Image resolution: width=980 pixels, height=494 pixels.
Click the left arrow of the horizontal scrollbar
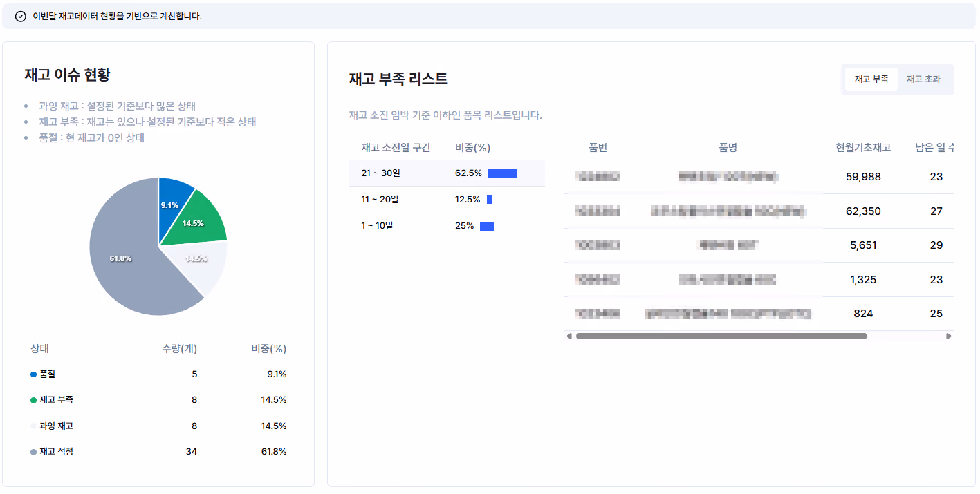point(569,336)
